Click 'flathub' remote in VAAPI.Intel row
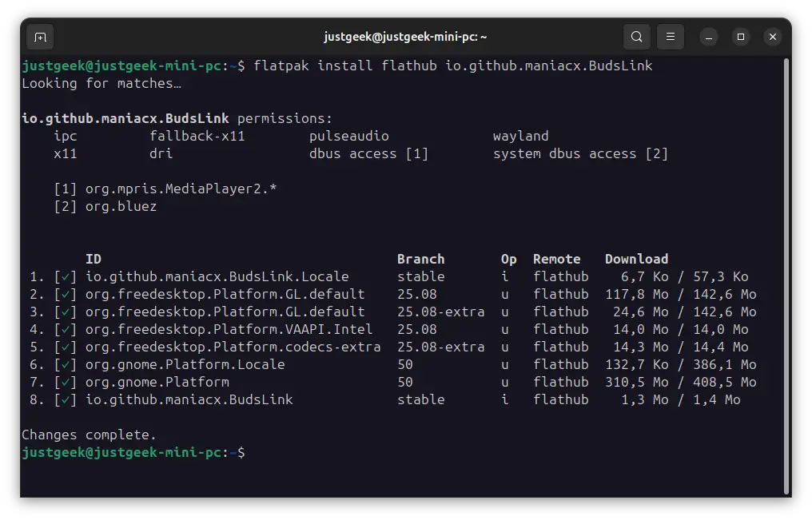Viewport: 812px width, 520px height. (x=561, y=330)
